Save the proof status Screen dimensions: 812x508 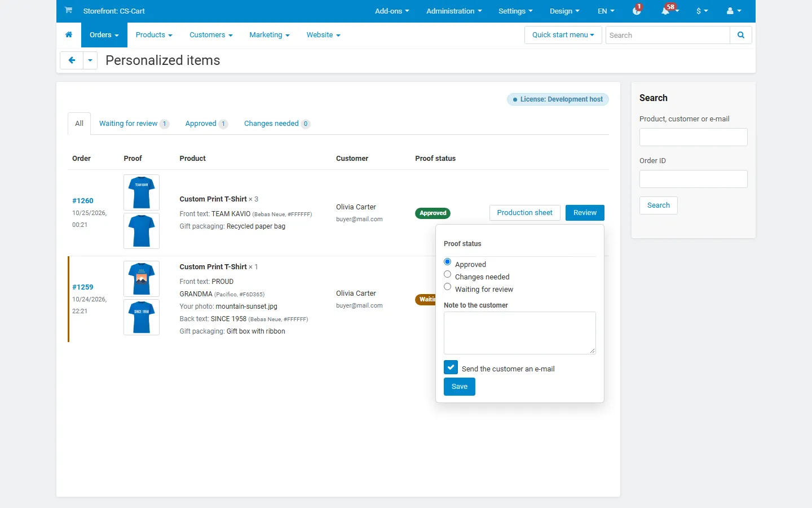point(460,387)
